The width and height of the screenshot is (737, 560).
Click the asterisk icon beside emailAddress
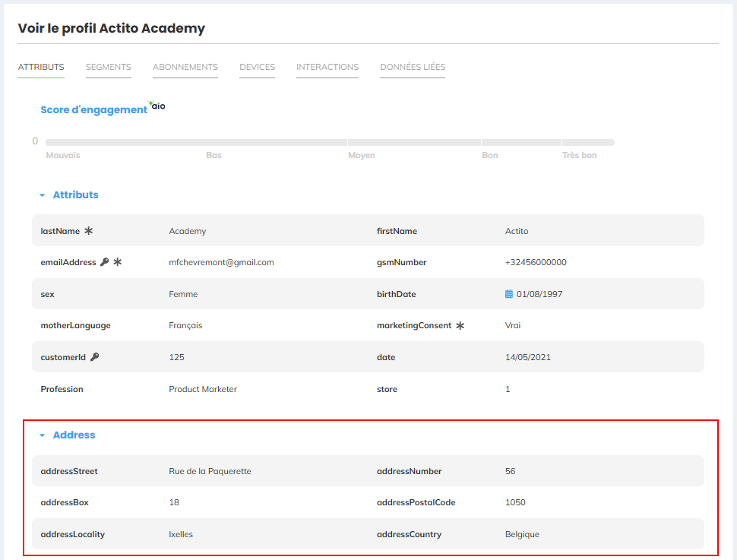pos(118,262)
